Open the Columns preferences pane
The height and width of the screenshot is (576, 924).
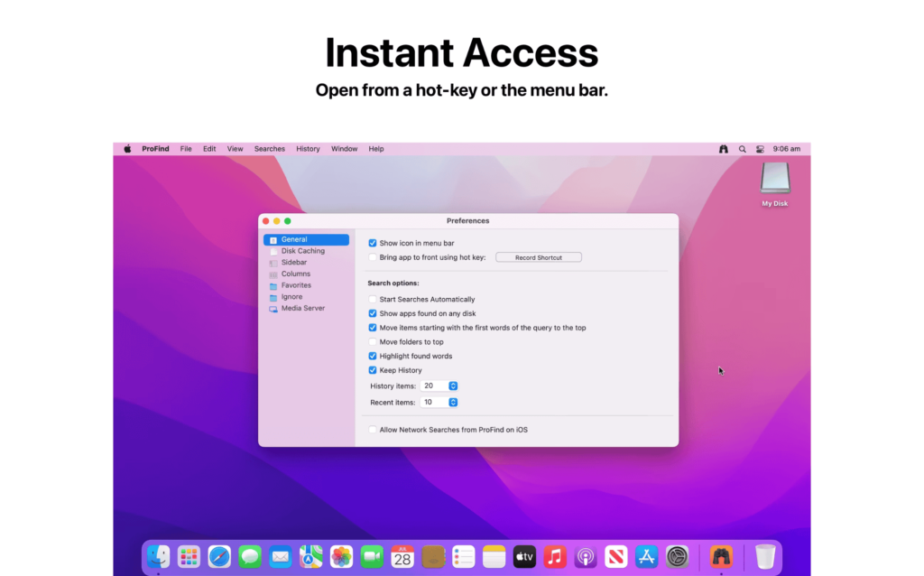295,273
